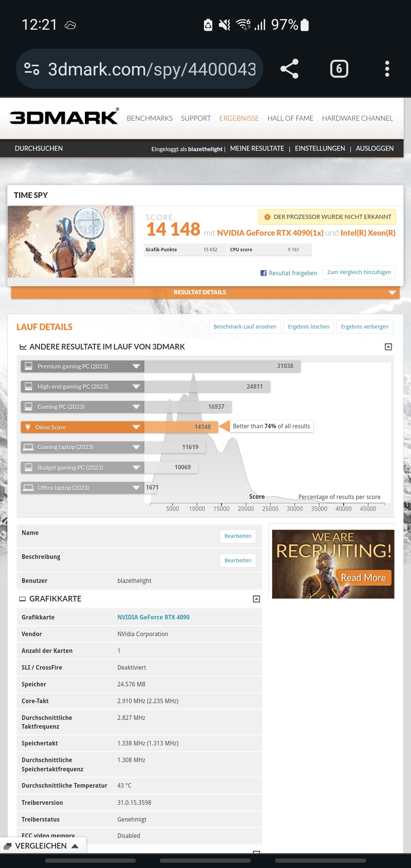Image resolution: width=411 pixels, height=868 pixels.
Task: Click the 3DMARK logo
Action: click(64, 117)
